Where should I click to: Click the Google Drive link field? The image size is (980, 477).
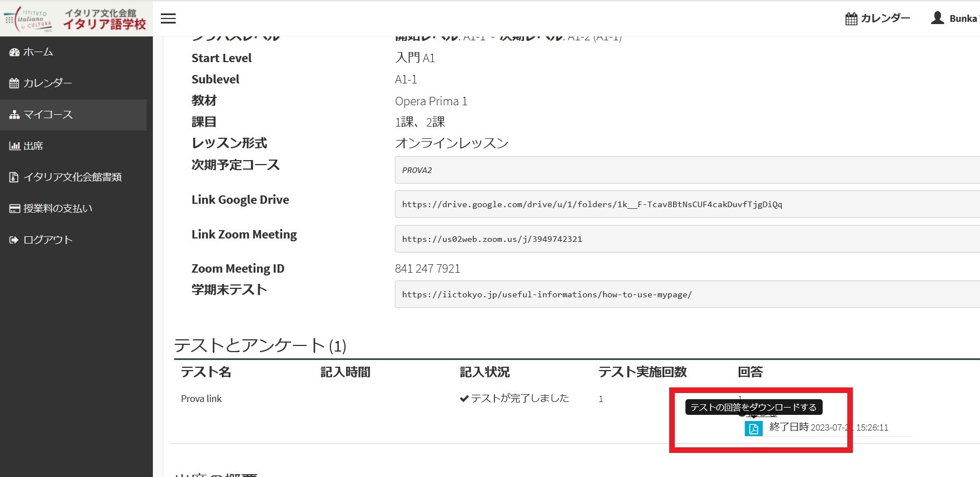click(686, 204)
